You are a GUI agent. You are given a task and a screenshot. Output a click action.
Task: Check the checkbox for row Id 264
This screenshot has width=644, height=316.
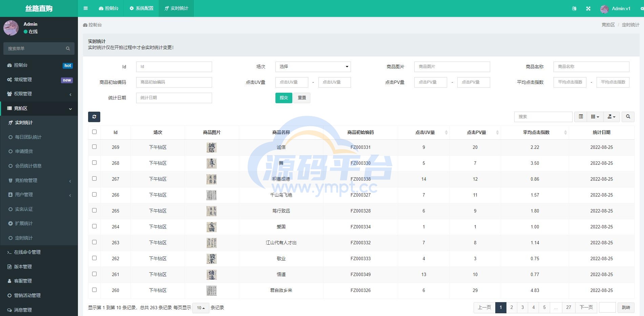coord(94,226)
